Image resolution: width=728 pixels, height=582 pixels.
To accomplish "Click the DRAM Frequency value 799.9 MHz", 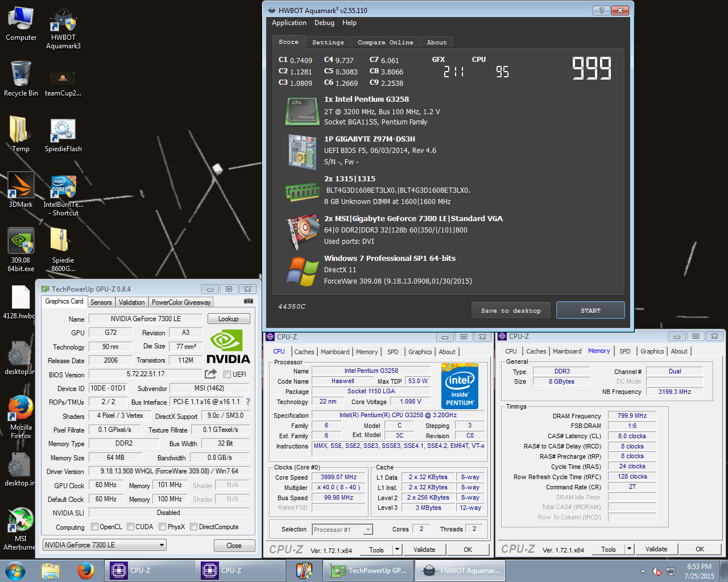I will click(x=632, y=415).
